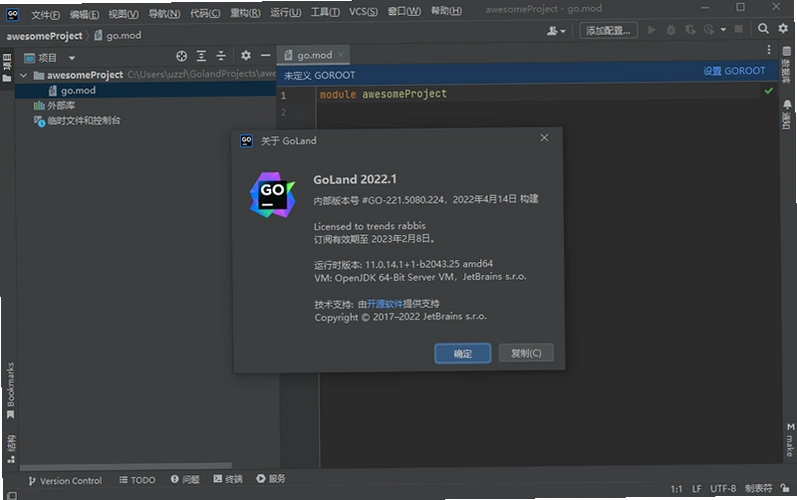Click the 复制(C) button
The width and height of the screenshot is (797, 500).
[x=526, y=353]
